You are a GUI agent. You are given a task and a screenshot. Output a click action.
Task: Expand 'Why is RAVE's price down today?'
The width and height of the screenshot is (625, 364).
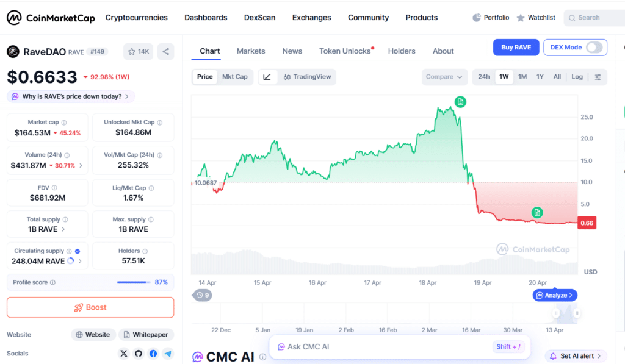point(71,96)
